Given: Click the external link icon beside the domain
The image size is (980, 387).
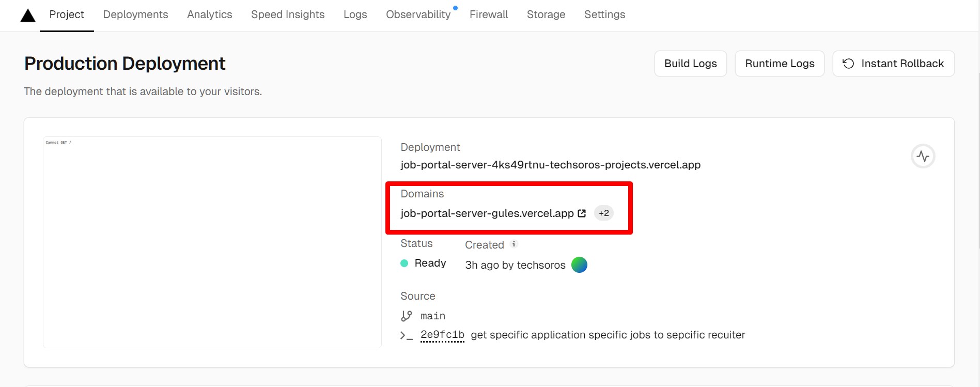Looking at the screenshot, I should (582, 213).
